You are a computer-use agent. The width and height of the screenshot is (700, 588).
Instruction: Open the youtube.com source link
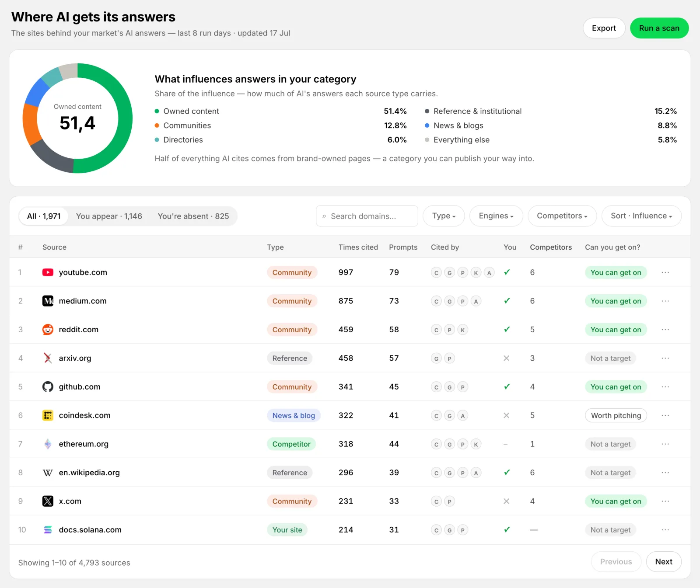[x=83, y=272]
